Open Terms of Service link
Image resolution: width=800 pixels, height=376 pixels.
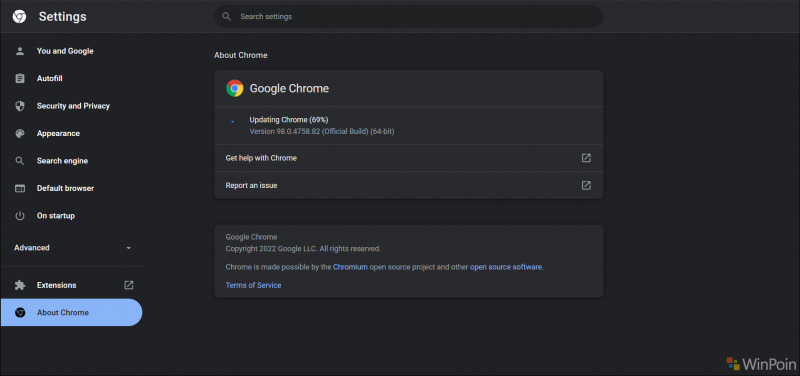pyautogui.click(x=253, y=285)
